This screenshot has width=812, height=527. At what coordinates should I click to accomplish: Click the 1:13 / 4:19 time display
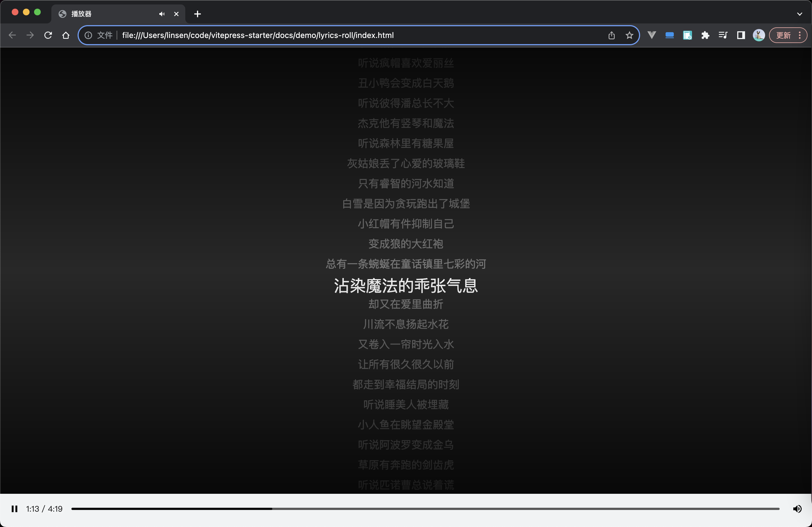(x=44, y=509)
